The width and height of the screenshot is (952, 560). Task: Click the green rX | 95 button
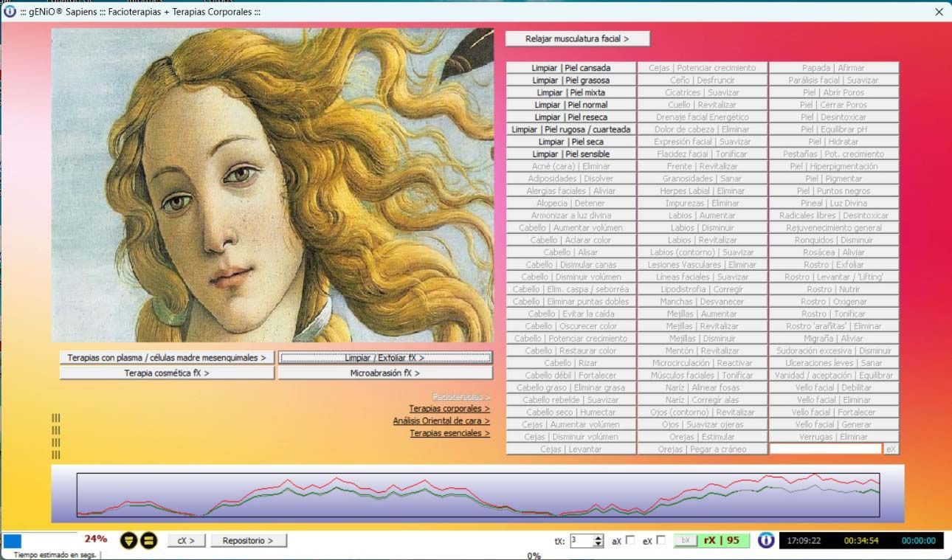pos(722,541)
